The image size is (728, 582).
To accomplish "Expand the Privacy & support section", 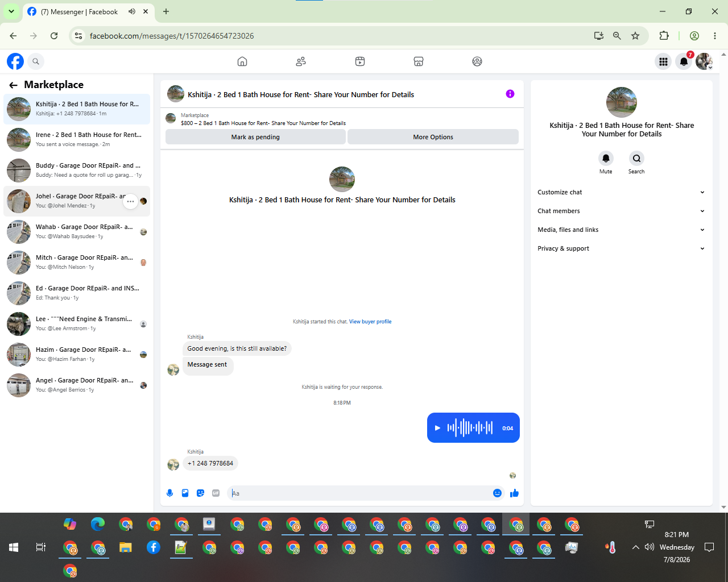I will (621, 248).
